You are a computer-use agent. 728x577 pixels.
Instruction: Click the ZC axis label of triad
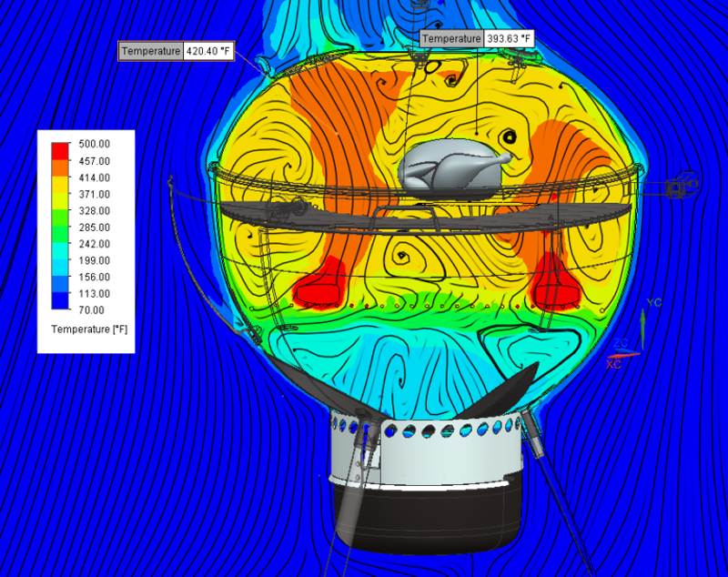622,344
